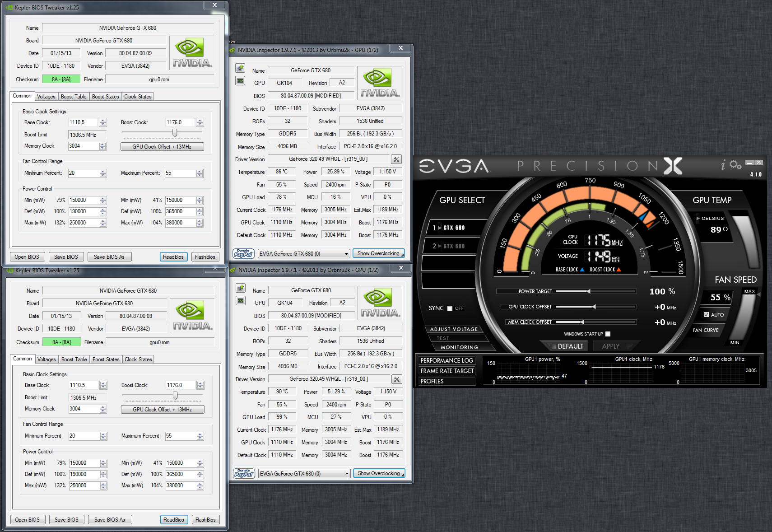Click Save BIOS in lower Kepler Tweaker

point(66,520)
